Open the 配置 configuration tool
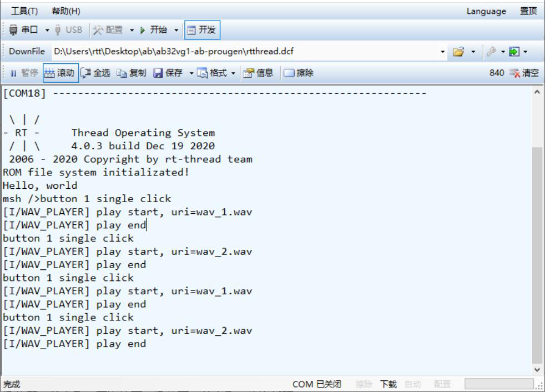Screen dimensions: 545x392 pyautogui.click(x=108, y=31)
